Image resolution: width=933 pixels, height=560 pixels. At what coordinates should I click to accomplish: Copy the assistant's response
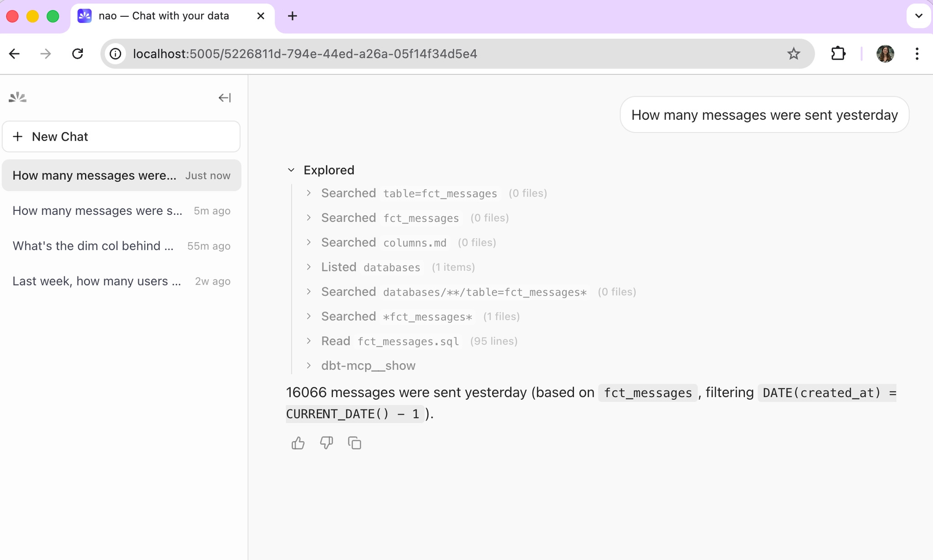click(354, 443)
